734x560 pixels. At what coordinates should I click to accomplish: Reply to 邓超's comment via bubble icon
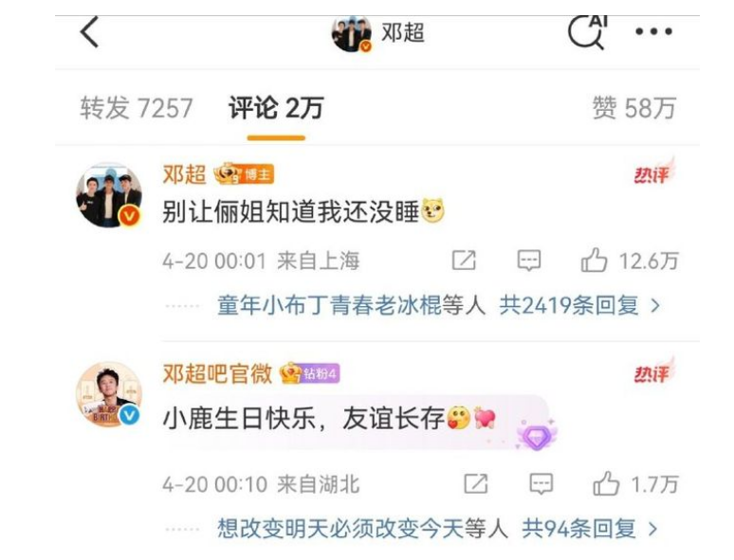click(x=529, y=261)
